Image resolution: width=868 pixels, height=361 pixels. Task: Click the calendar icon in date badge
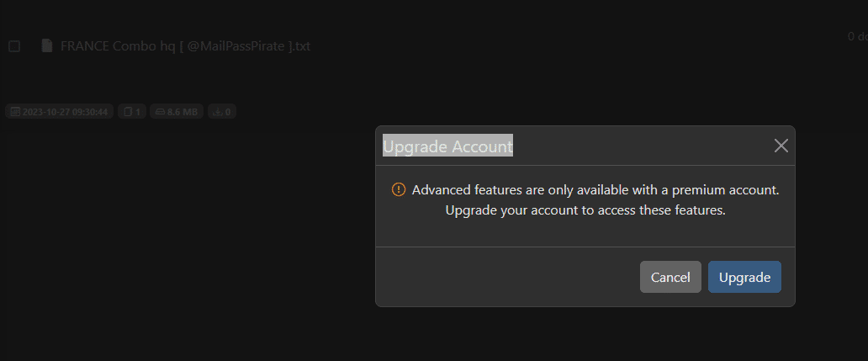[x=15, y=111]
